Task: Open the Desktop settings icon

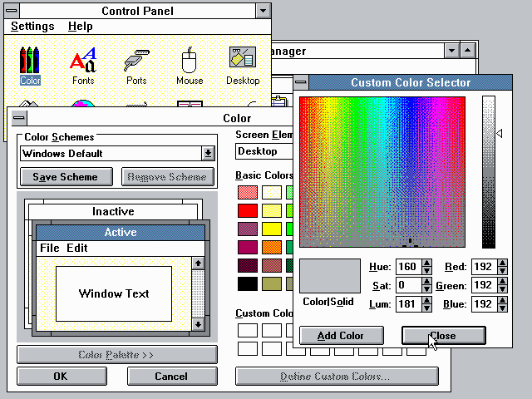Action: coord(242,61)
